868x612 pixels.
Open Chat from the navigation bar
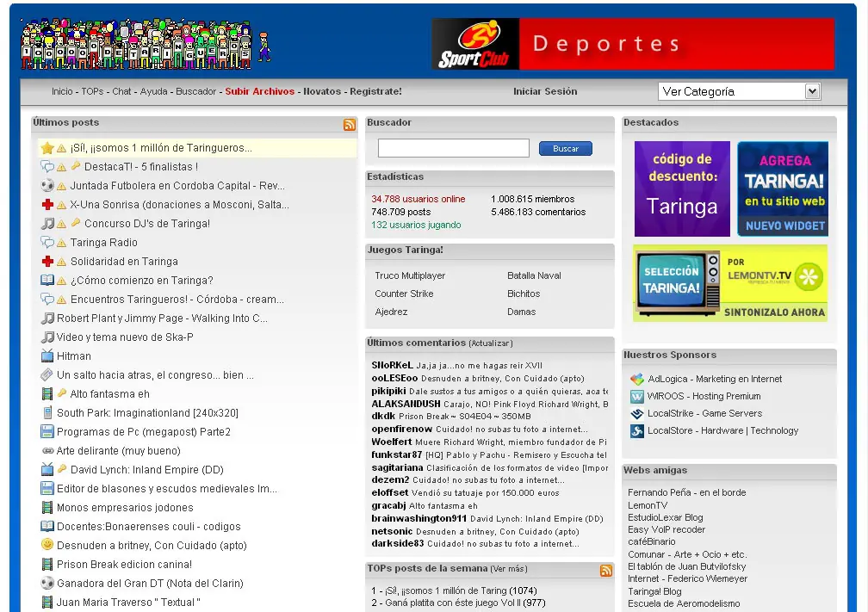tap(121, 91)
